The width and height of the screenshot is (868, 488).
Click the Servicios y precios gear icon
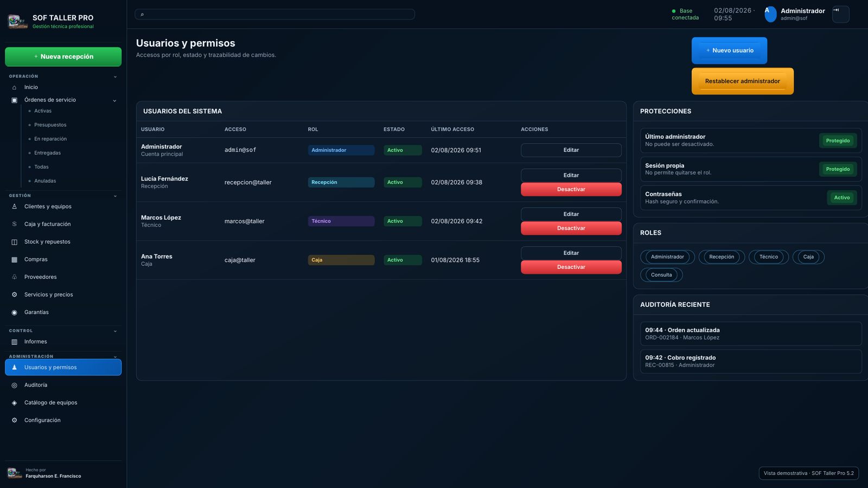[x=14, y=295]
